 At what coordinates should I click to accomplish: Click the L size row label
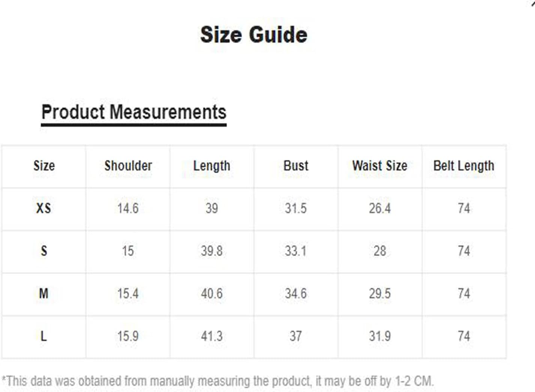pyautogui.click(x=44, y=336)
